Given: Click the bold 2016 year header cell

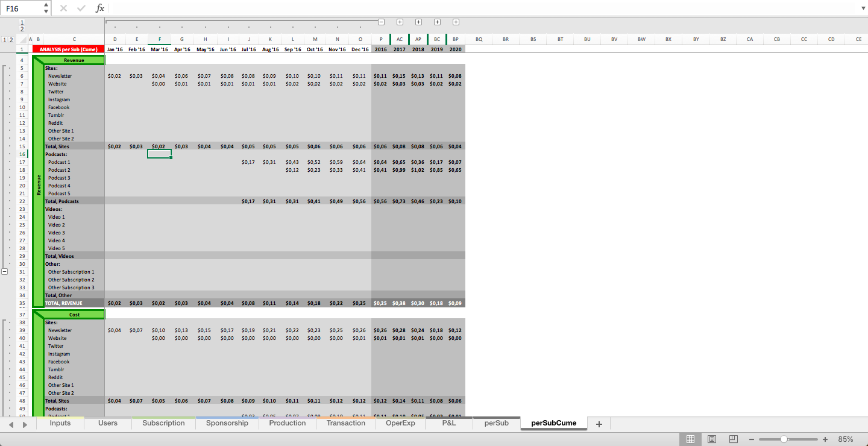Looking at the screenshot, I should coord(381,49).
